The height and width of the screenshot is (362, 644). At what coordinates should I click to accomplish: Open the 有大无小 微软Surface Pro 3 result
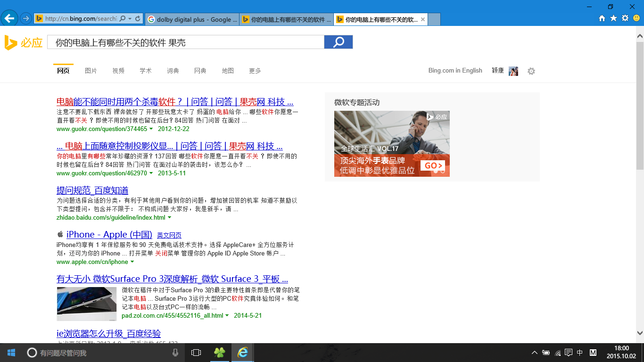coord(173,279)
